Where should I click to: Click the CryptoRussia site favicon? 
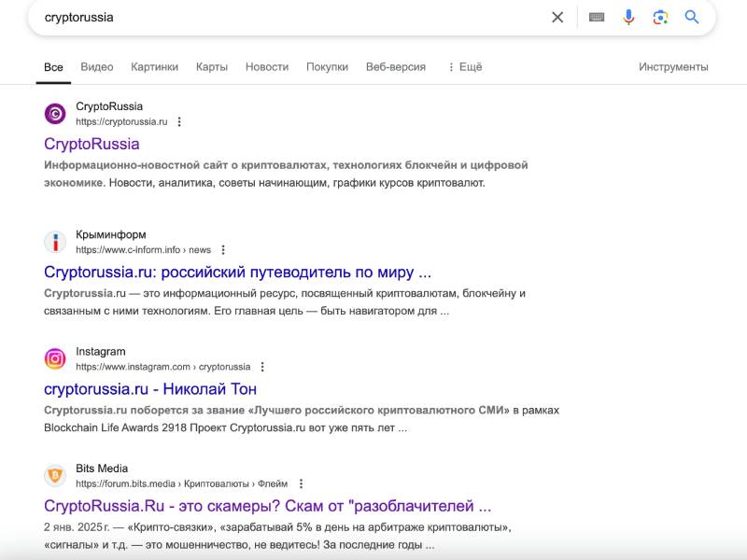55,114
